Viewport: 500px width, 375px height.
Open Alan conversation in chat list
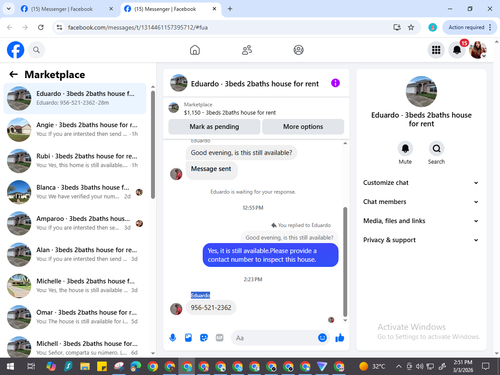tap(75, 255)
